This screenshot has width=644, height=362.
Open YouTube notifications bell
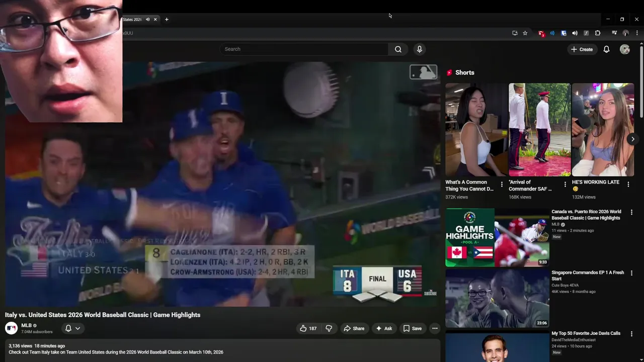606,49
